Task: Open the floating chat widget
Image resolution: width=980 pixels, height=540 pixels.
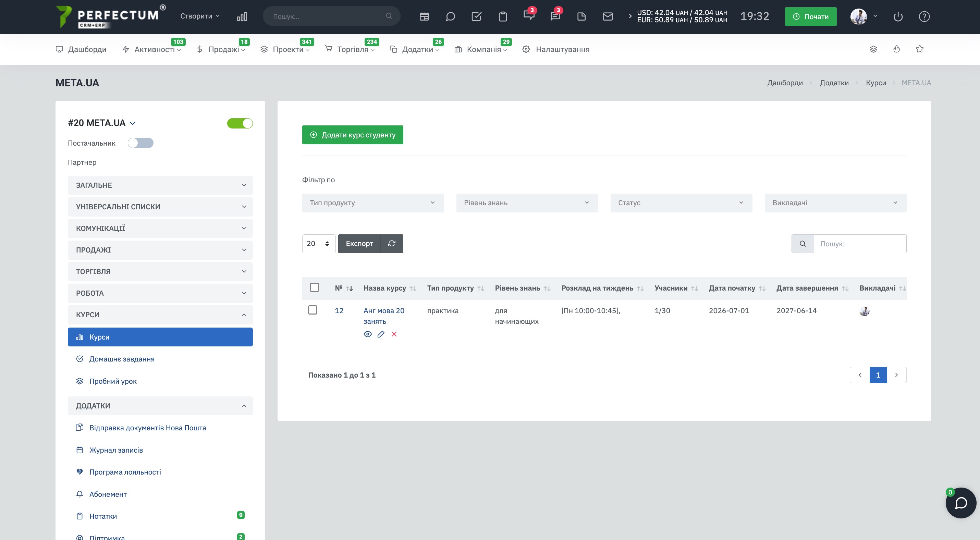Action: (960, 503)
